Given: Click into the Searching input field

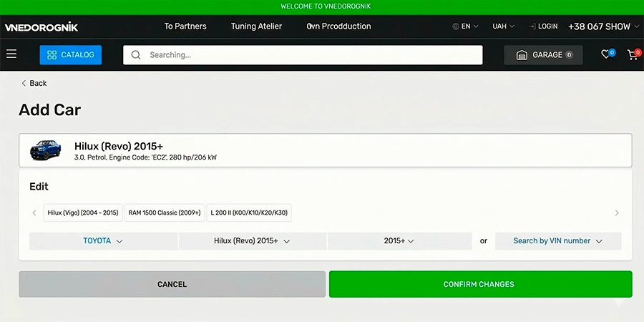Looking at the screenshot, I should coord(308,55).
